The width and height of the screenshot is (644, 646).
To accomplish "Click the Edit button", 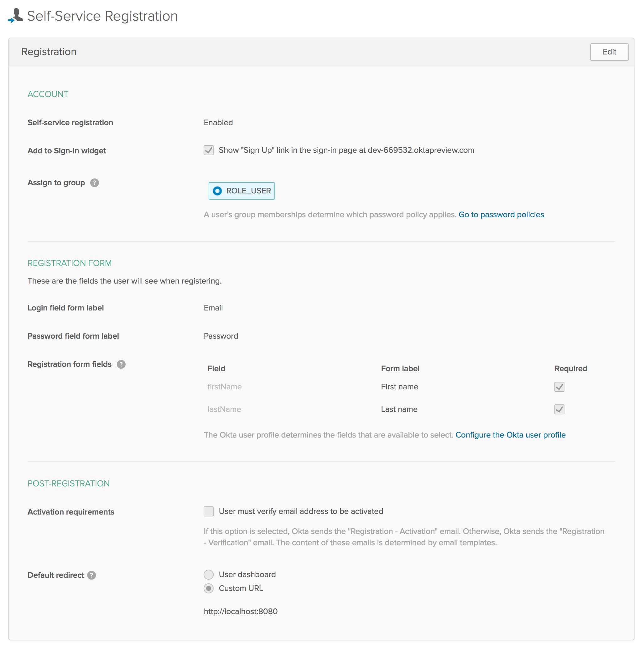I will (x=609, y=52).
